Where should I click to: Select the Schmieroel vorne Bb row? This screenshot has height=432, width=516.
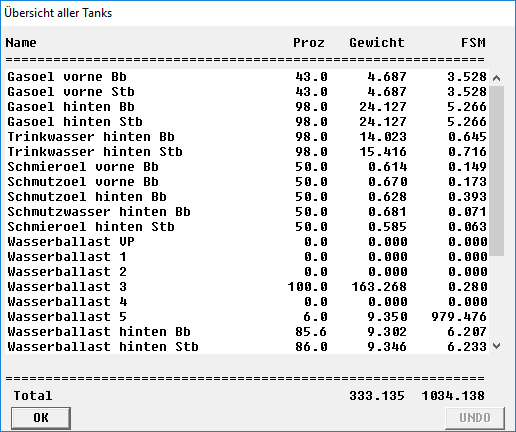point(247,167)
